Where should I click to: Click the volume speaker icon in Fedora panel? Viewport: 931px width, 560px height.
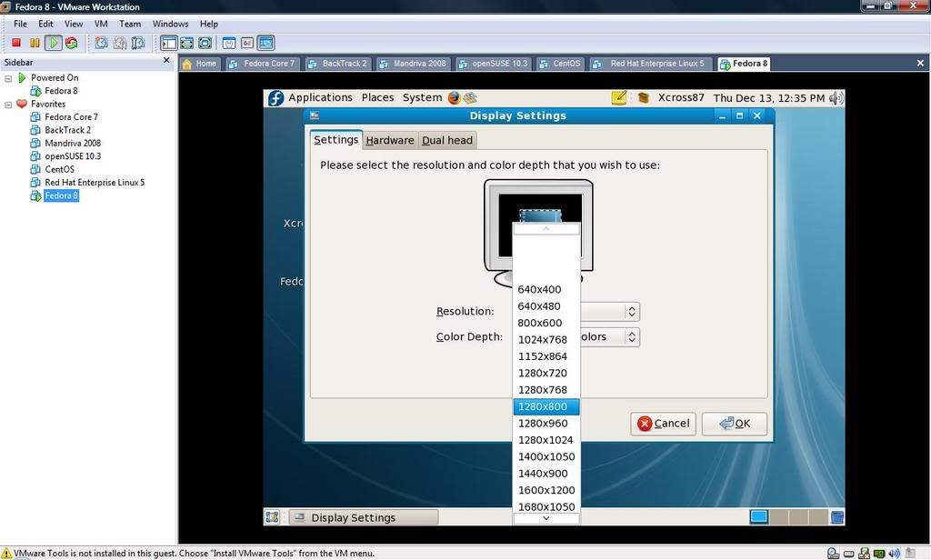(836, 98)
